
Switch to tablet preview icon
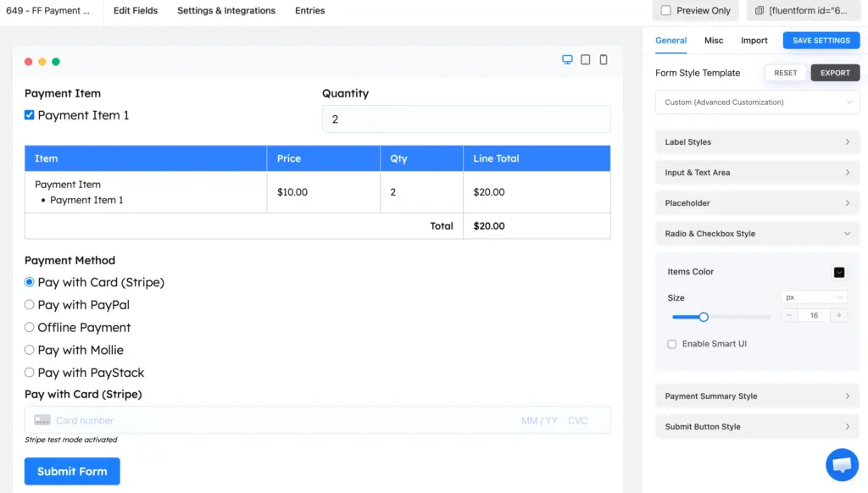pos(585,60)
